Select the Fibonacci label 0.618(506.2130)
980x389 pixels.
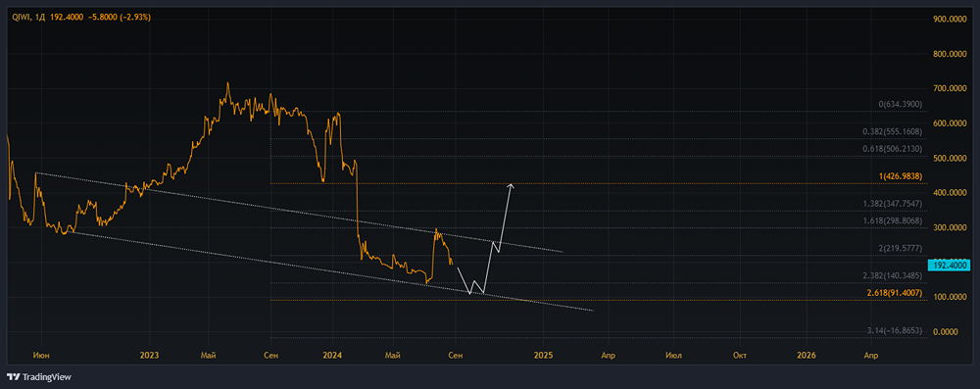click(893, 149)
